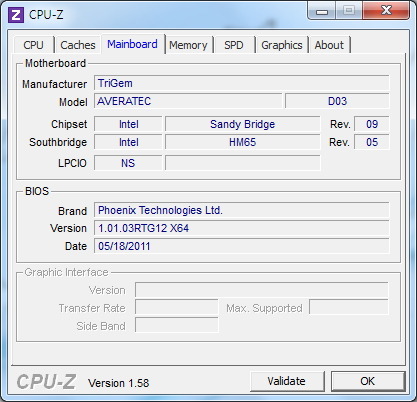Select the Mainboard tab
417x402 pixels.
[x=132, y=44]
